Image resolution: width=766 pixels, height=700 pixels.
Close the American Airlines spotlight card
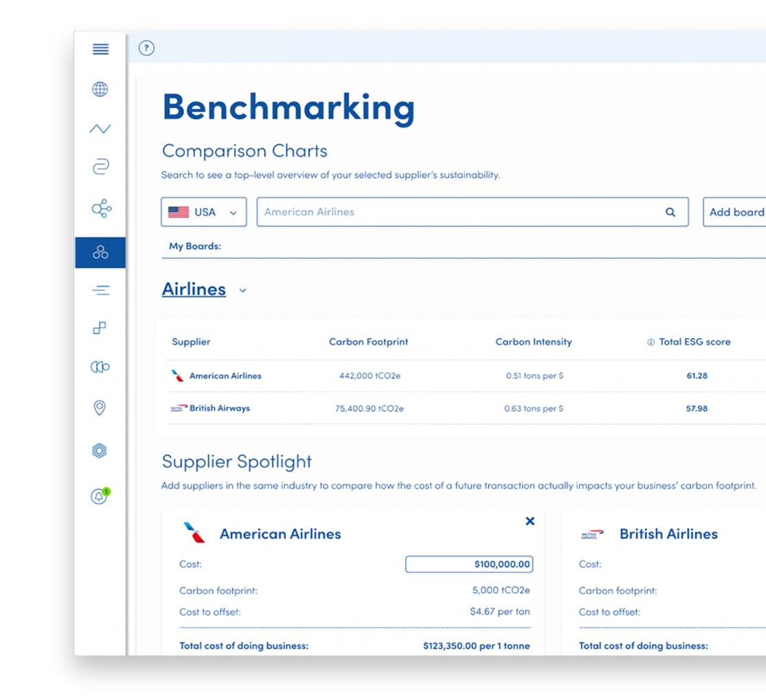pos(530,521)
